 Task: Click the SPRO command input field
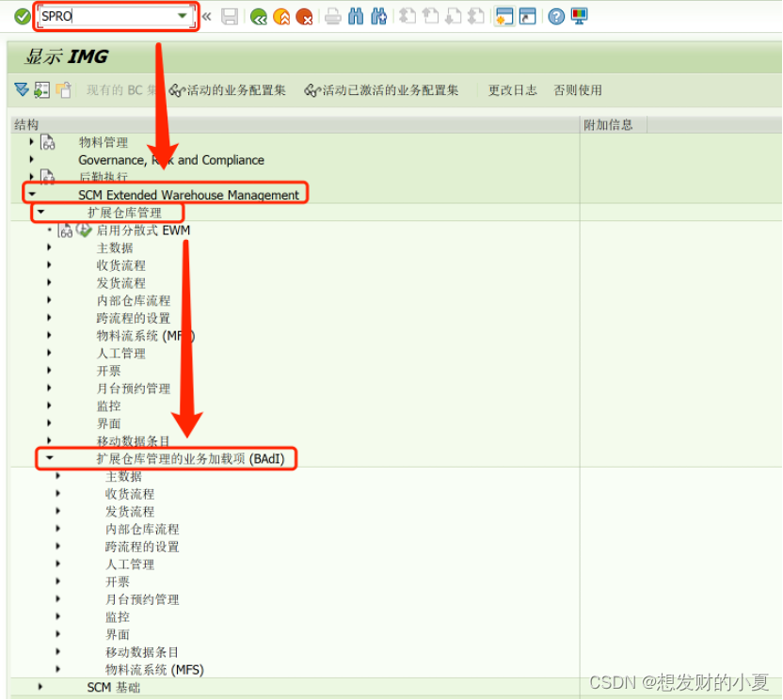point(108,17)
